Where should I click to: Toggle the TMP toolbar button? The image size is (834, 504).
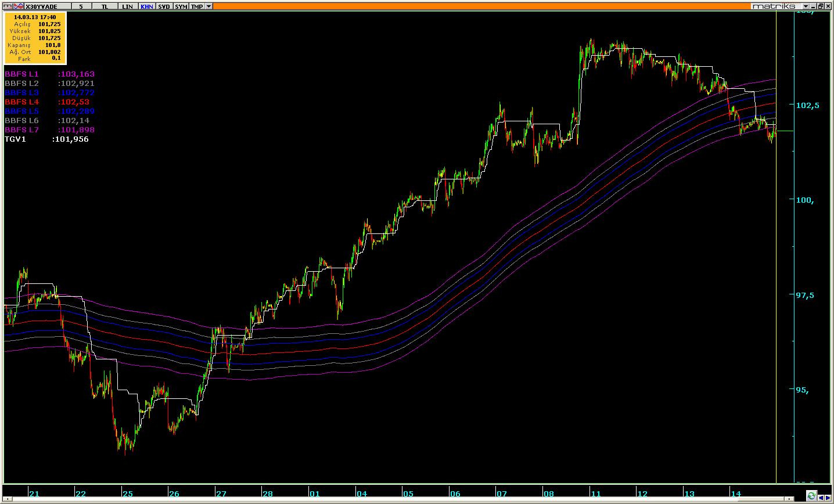coord(197,6)
